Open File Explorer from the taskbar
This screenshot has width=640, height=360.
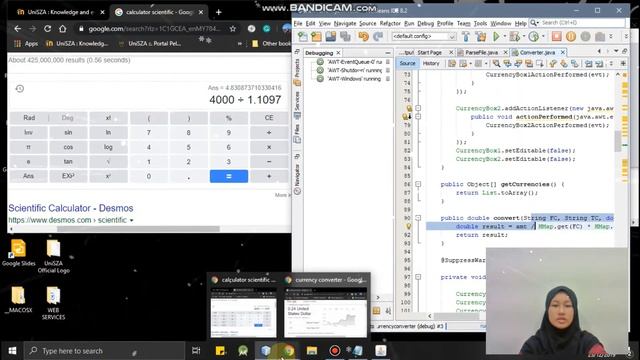point(312,351)
